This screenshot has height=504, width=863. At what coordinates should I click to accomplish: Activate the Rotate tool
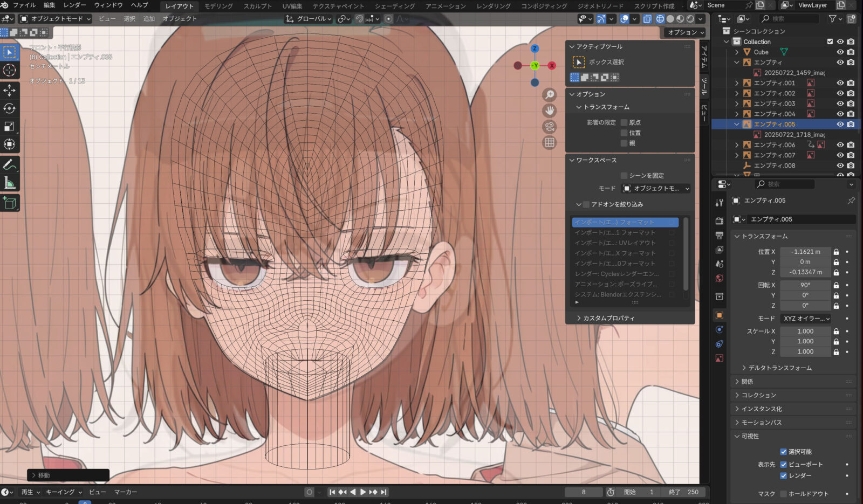coord(10,108)
